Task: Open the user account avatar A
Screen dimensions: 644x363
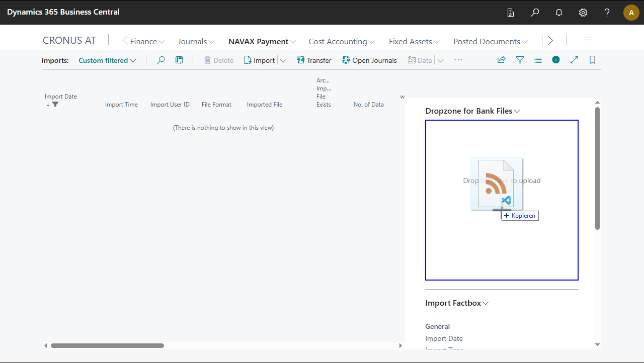Action: (x=631, y=13)
